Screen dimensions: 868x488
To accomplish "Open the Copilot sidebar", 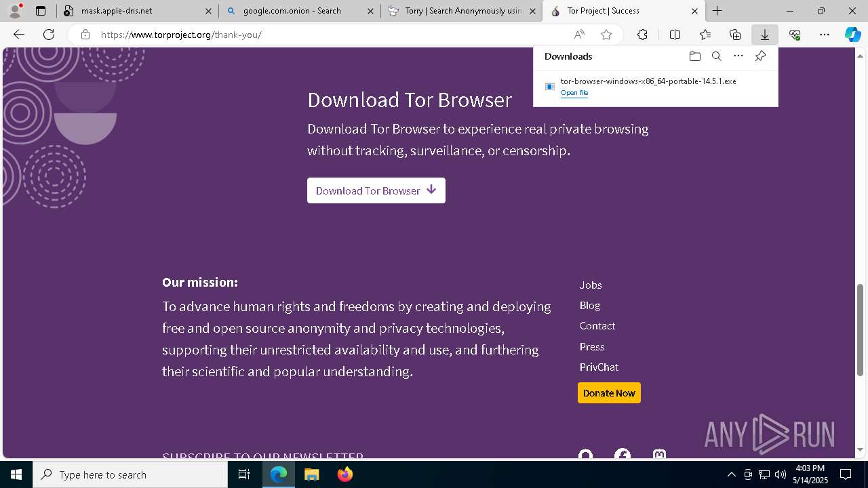I will pos(853,35).
